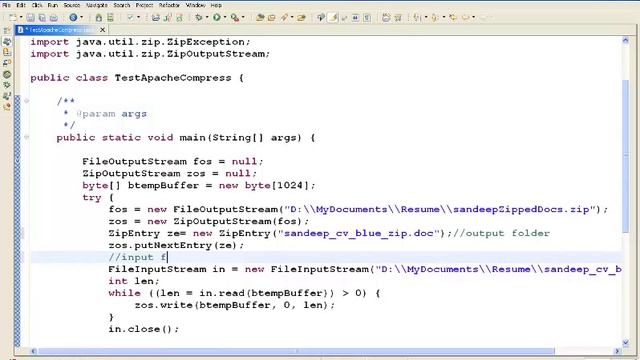This screenshot has width=640, height=360.
Task: Click the line 'int len;'
Action: pyautogui.click(x=133, y=281)
